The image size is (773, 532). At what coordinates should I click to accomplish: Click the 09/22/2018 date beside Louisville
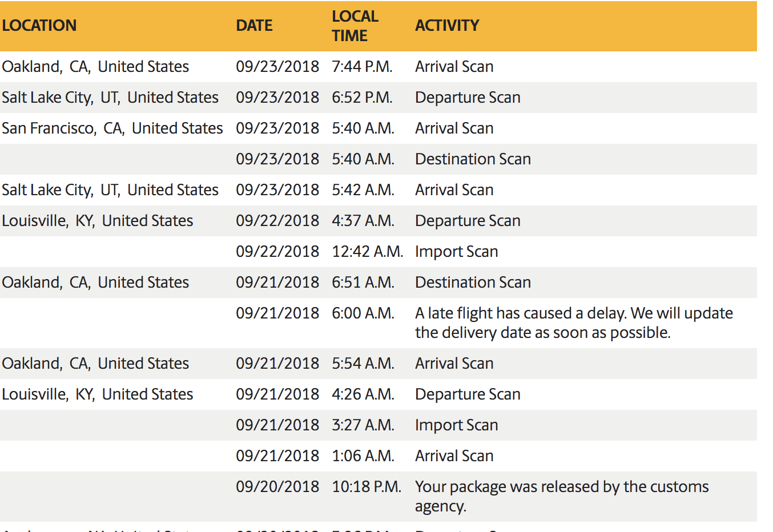[x=277, y=221]
